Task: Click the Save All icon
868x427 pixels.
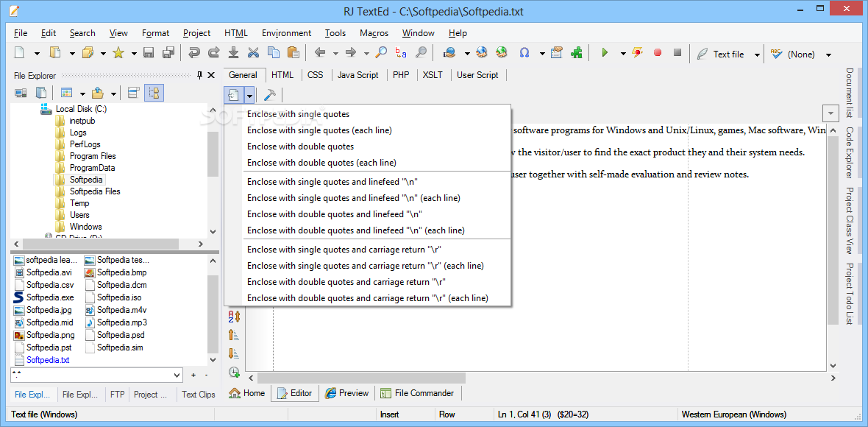Action: click(x=168, y=53)
